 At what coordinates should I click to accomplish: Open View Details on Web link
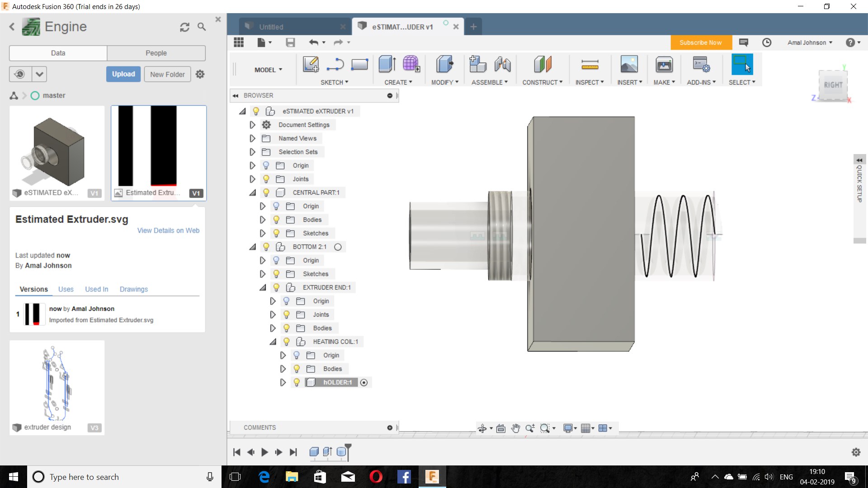click(x=168, y=230)
